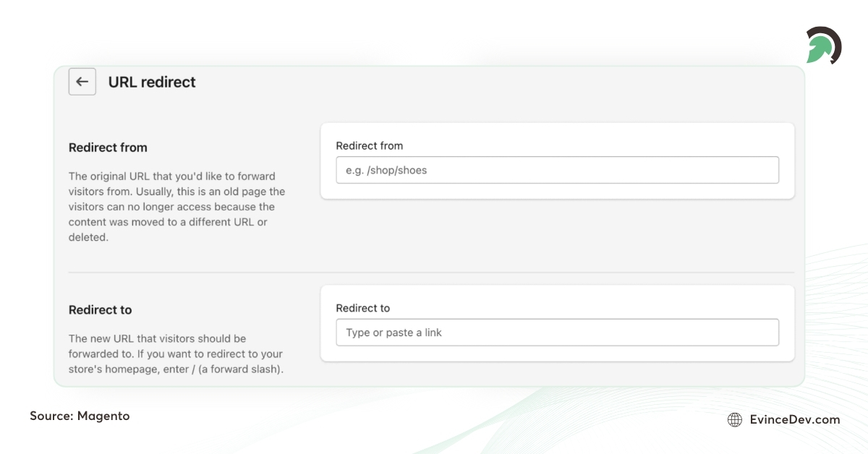
Task: Select the bold Redirect to section heading
Action: pyautogui.click(x=100, y=309)
